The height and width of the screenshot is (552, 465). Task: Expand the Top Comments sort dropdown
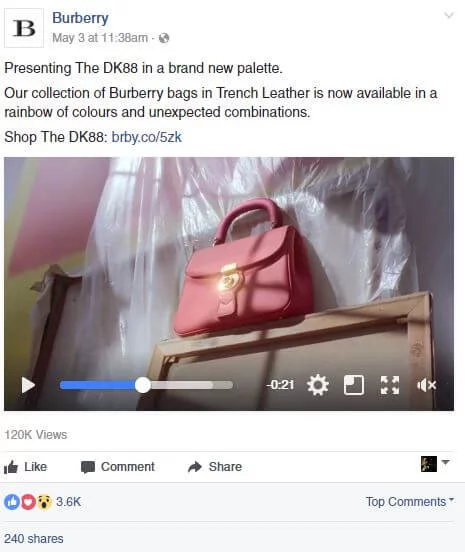click(x=410, y=501)
